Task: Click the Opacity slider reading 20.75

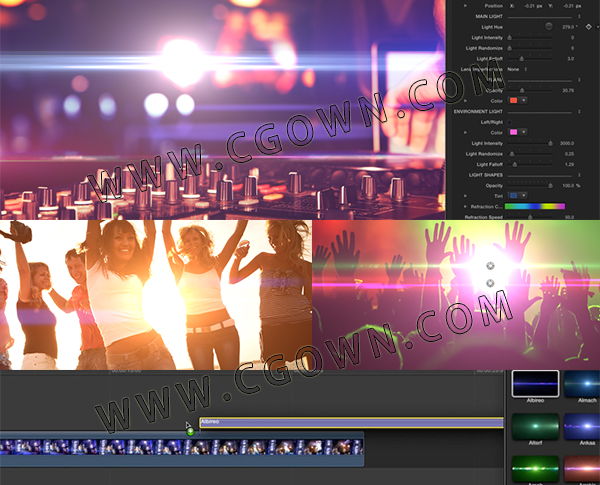Action: click(522, 90)
